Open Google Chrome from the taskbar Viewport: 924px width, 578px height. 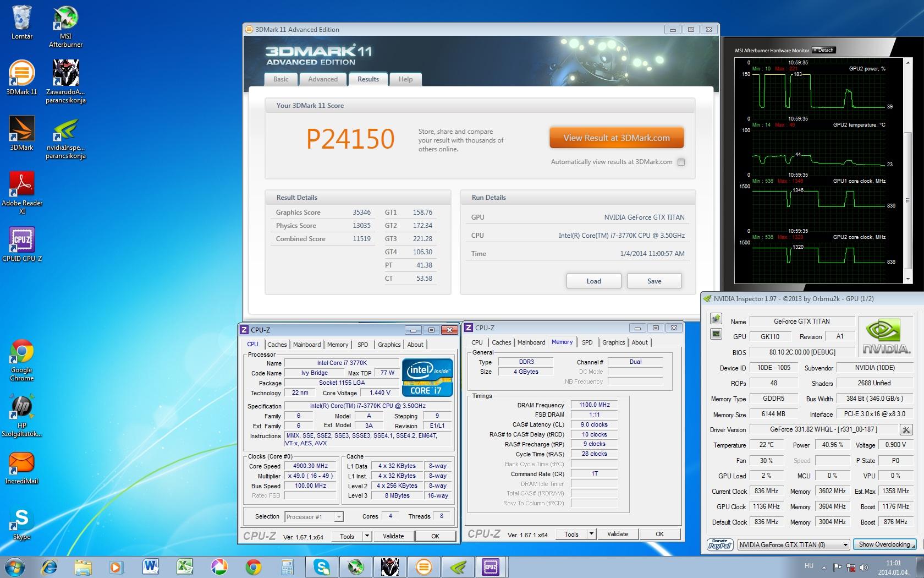coord(253,566)
